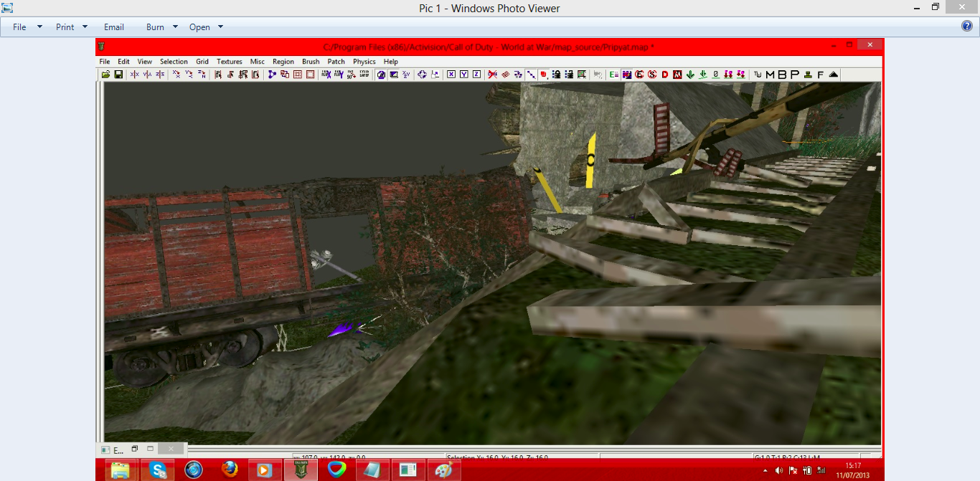Image resolution: width=980 pixels, height=481 pixels.
Task: Click the blue four-arrow cross icon
Action: point(423,75)
